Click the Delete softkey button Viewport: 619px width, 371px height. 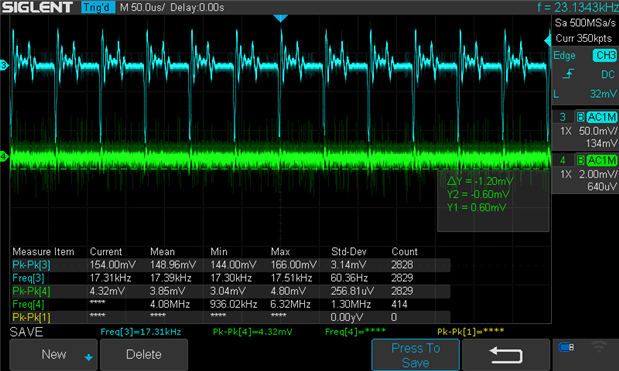pos(144,354)
